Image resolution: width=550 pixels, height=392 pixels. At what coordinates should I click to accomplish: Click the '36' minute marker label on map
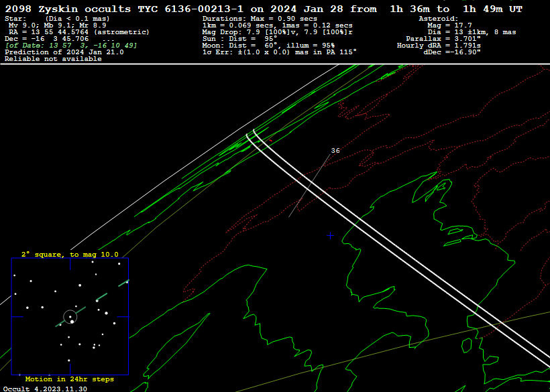tap(335, 151)
